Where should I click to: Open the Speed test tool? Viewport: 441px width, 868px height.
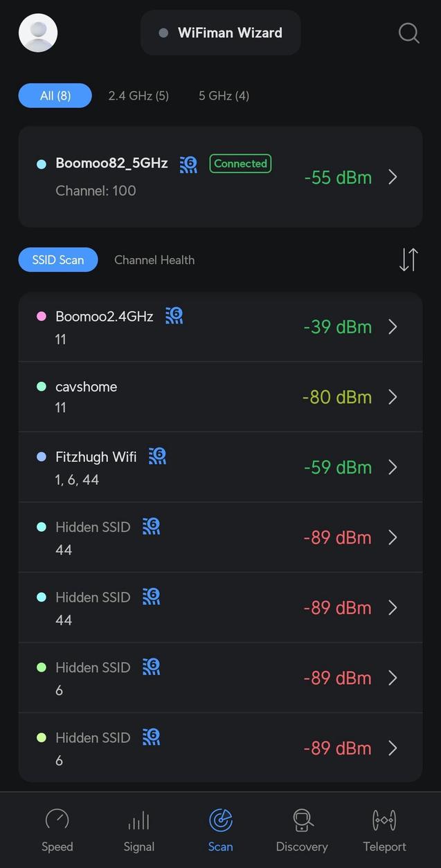click(x=57, y=828)
